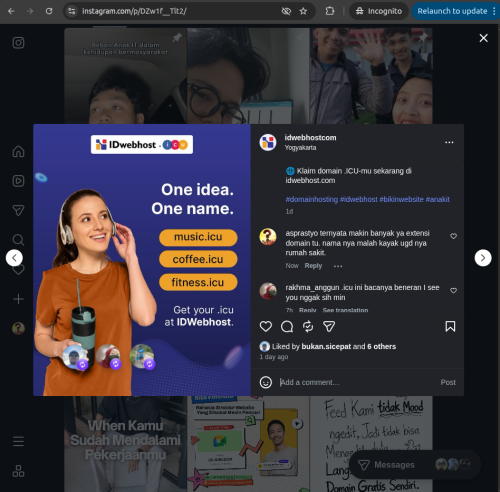Viewport: 500px width, 492px height.
Task: Like the post with heart icon
Action: pos(266,326)
